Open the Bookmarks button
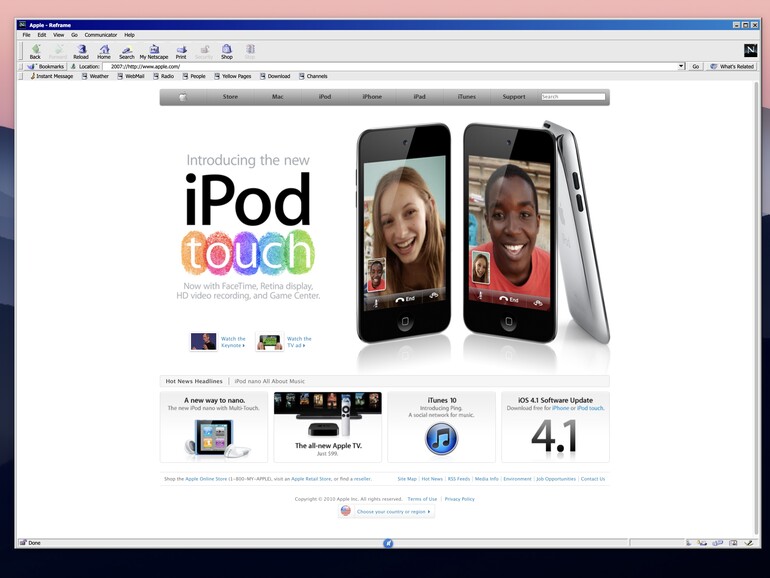 46,66
